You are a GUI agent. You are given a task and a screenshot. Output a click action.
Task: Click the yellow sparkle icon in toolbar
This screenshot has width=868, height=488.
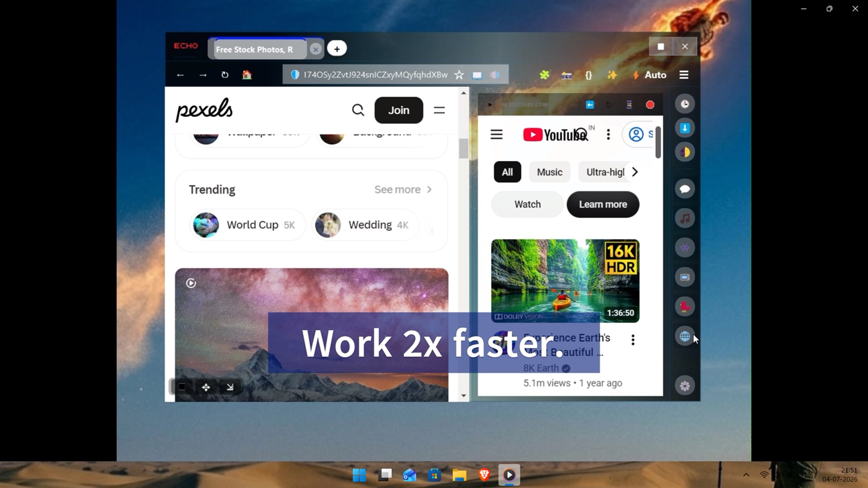[612, 75]
